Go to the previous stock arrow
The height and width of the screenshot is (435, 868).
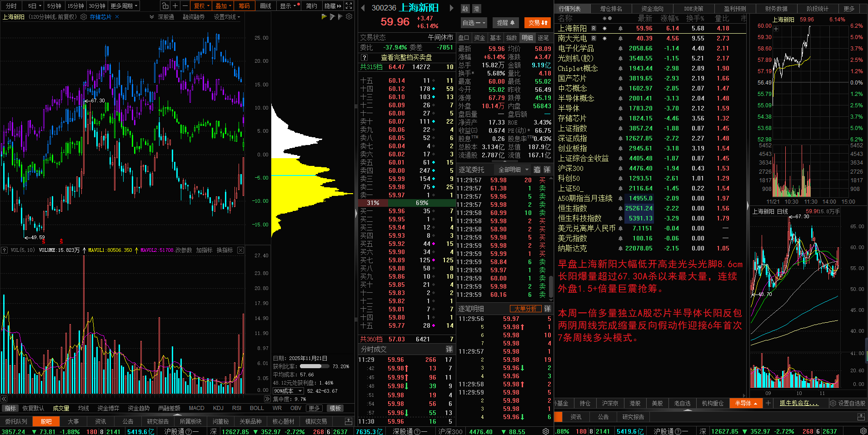pyautogui.click(x=363, y=8)
